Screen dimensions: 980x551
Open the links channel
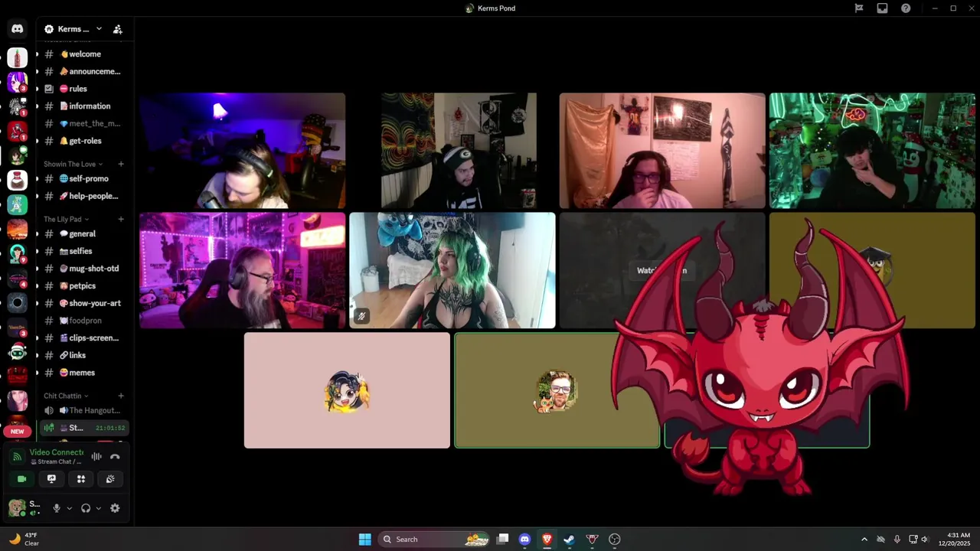83,355
